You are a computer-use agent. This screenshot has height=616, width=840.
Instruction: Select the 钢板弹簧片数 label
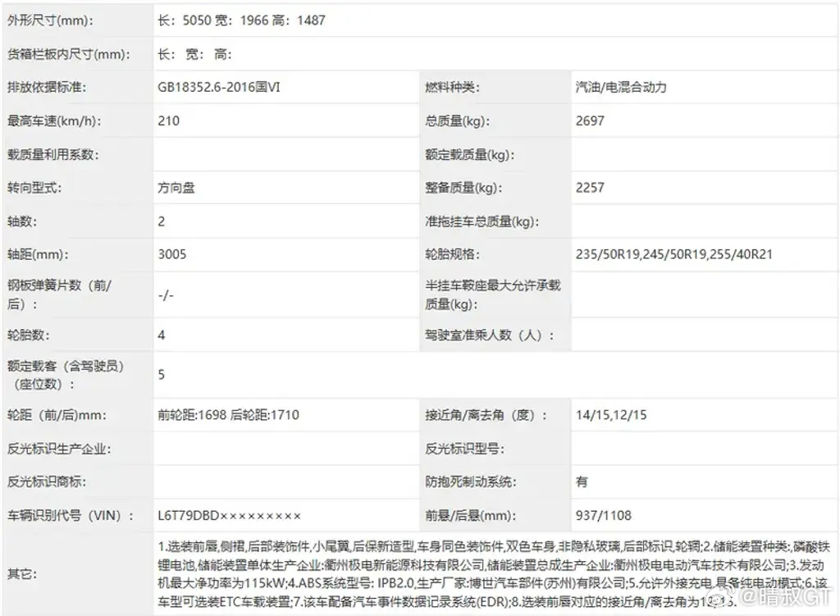coord(59,294)
